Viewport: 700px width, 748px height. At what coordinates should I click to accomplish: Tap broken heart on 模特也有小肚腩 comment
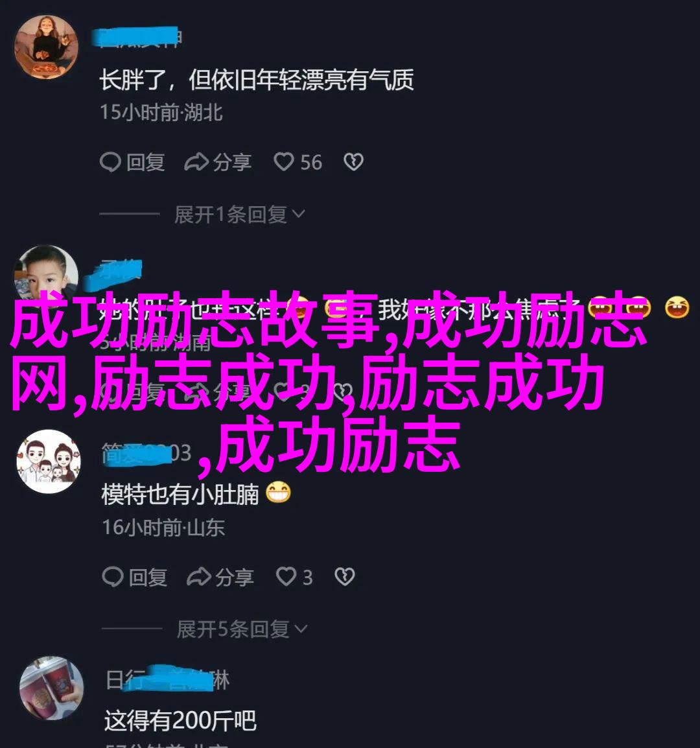pos(345,577)
